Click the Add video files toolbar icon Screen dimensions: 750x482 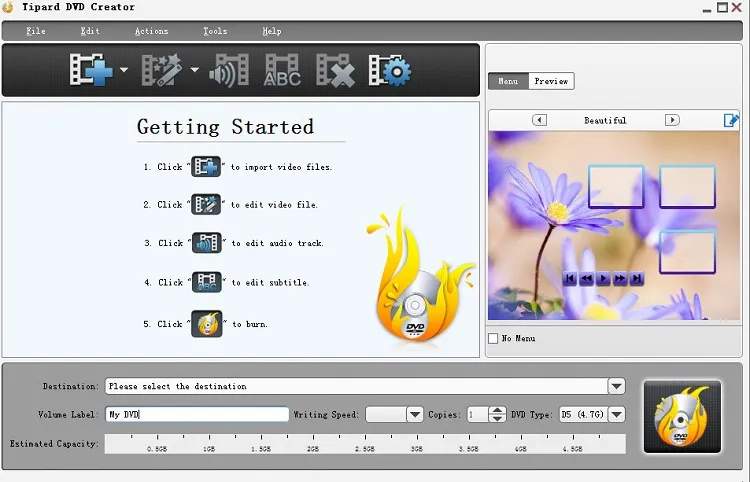point(91,70)
